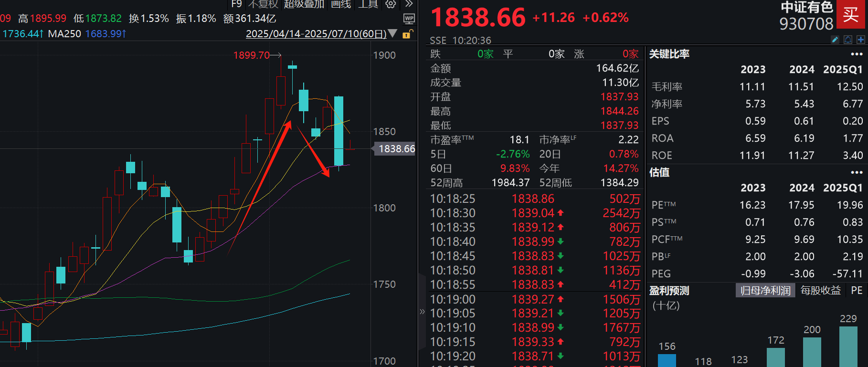Set price alert with bell icon
The height and width of the screenshot is (367, 868).
tap(848, 40)
